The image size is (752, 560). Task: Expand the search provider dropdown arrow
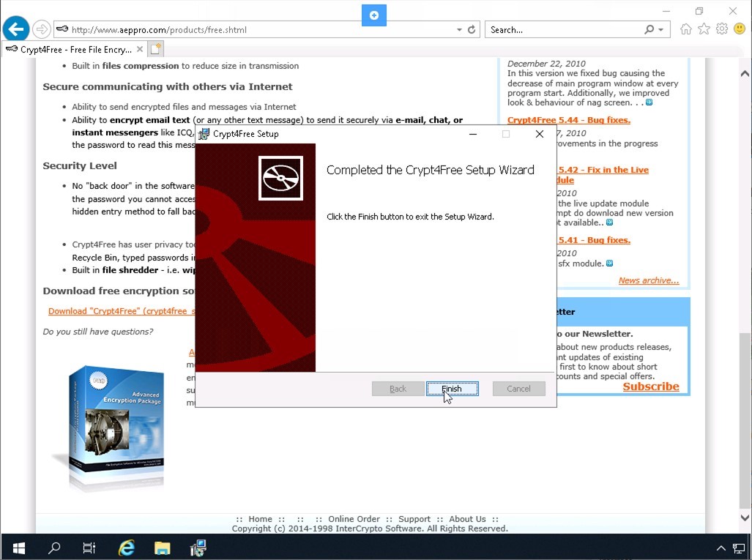point(661,30)
